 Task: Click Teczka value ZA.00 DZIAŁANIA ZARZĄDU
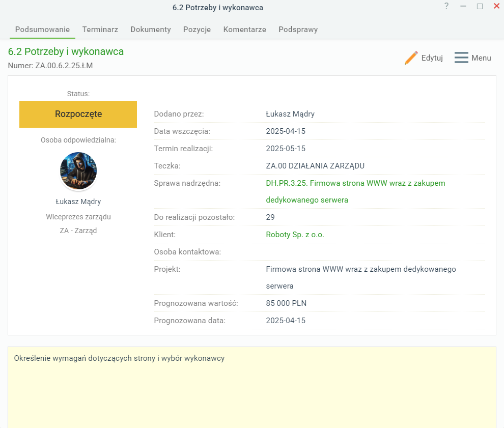315,166
